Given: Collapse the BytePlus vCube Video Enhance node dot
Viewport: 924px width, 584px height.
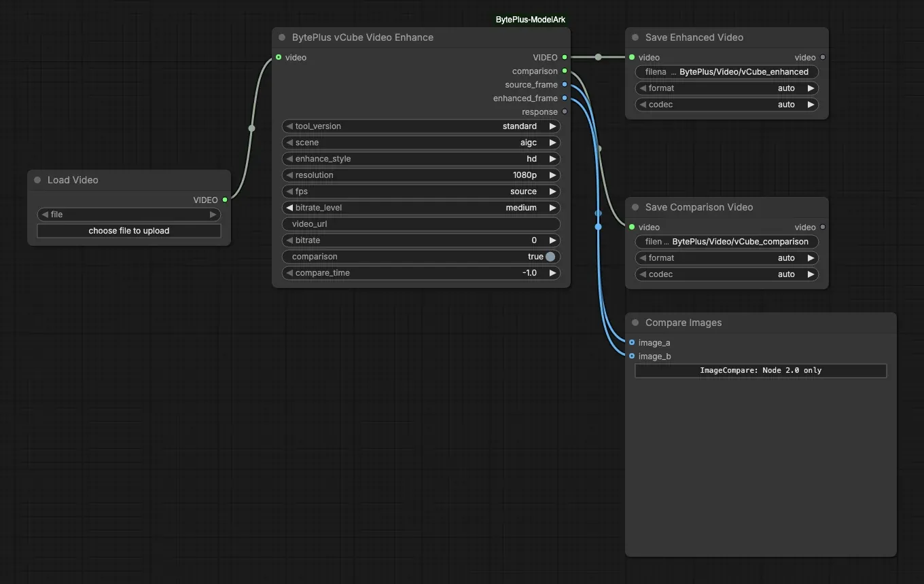Looking at the screenshot, I should pos(282,37).
